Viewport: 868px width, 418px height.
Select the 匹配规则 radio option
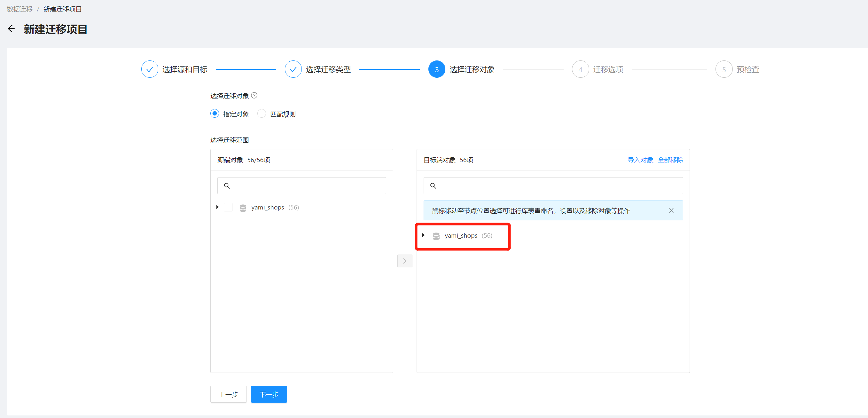click(x=262, y=114)
